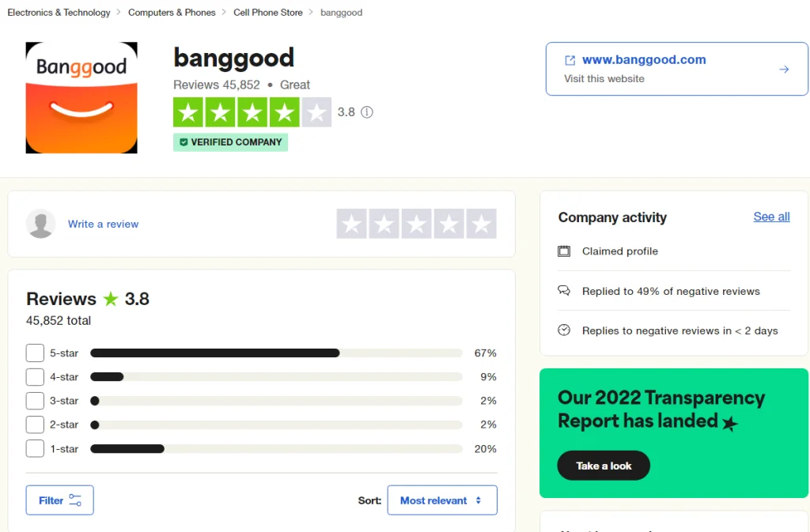The image size is (810, 532).
Task: Check the 3-star reviews filter
Action: pos(34,401)
